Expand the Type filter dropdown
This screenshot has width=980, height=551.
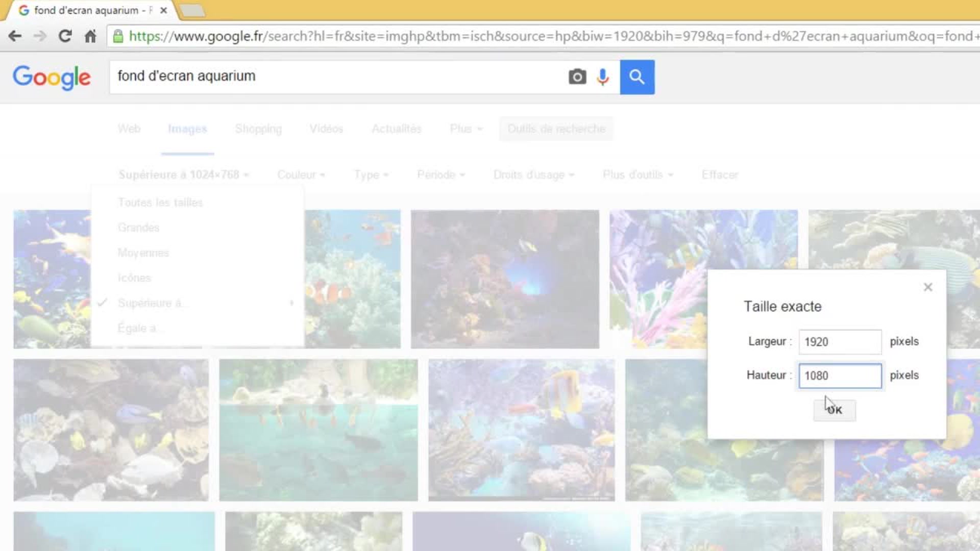click(x=371, y=175)
